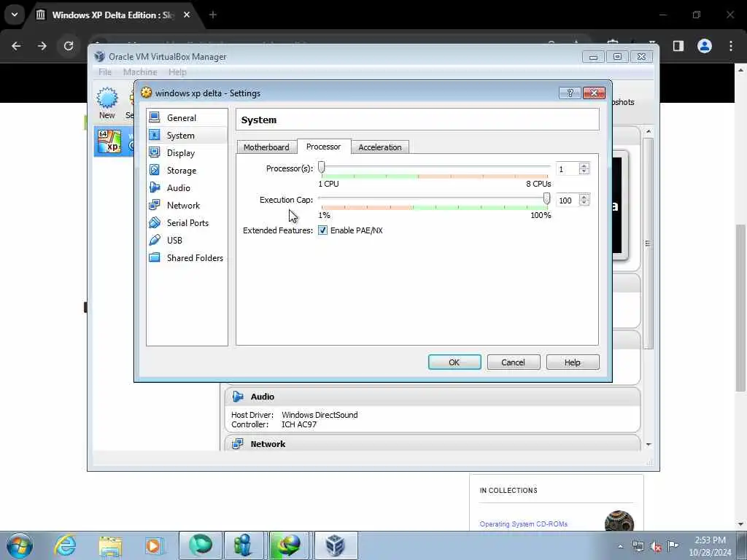This screenshot has width=747, height=560.
Task: Increase processor count with up arrow
Action: click(x=584, y=166)
